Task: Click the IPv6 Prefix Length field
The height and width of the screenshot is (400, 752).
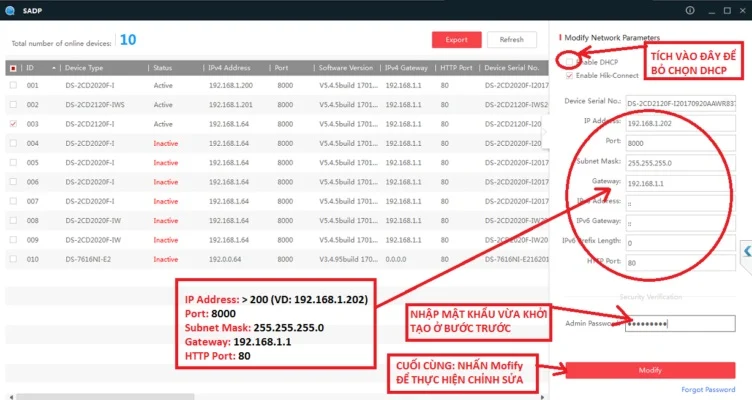Action: (x=681, y=243)
